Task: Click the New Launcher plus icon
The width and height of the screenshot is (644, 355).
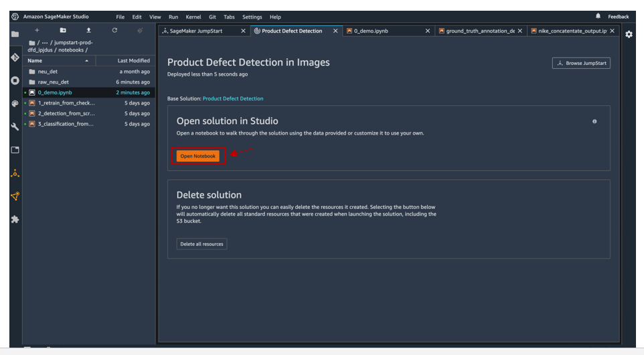Action: 37,30
